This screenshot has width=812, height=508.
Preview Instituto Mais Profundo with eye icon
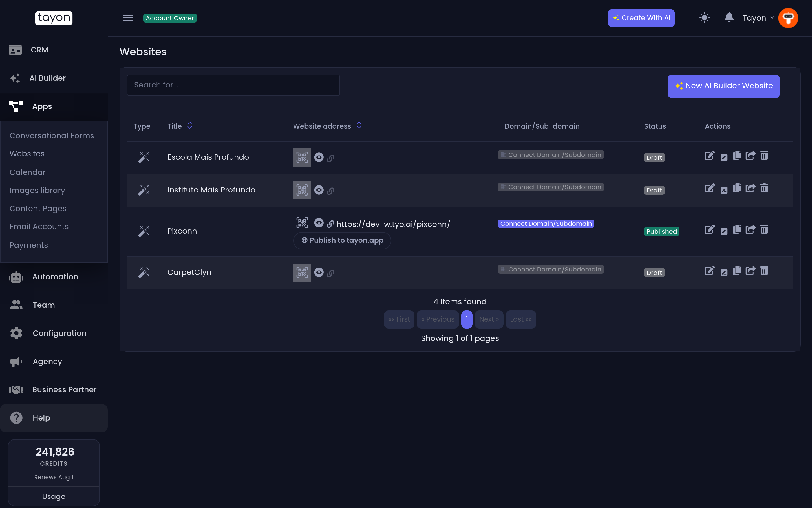(319, 190)
